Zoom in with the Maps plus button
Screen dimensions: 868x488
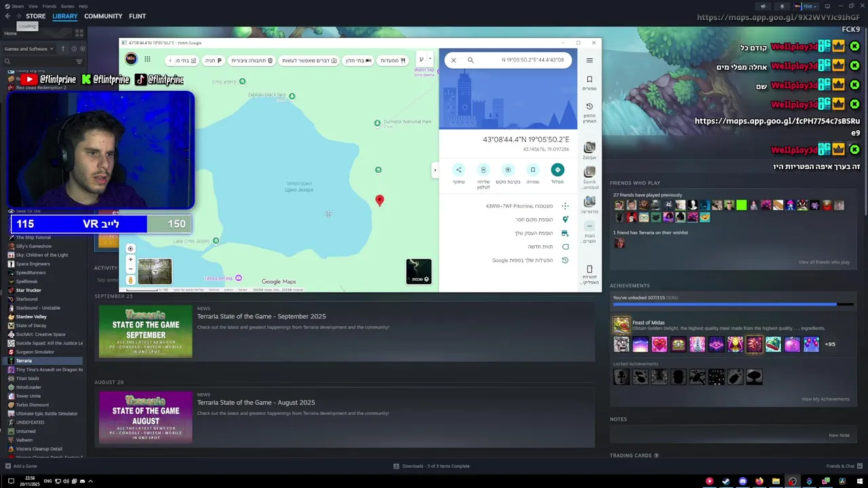[x=130, y=260]
